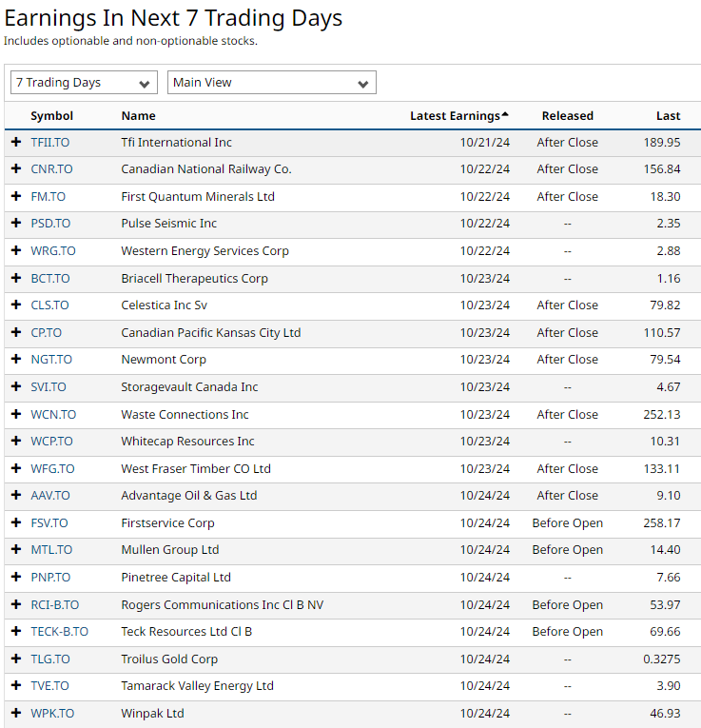The image size is (701, 728).
Task: Open the AAV.TO symbol link
Action: coord(49,496)
